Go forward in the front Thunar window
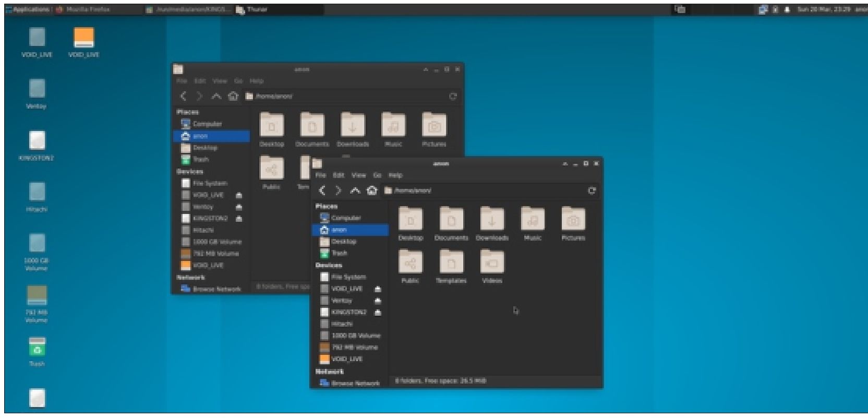 pyautogui.click(x=338, y=190)
